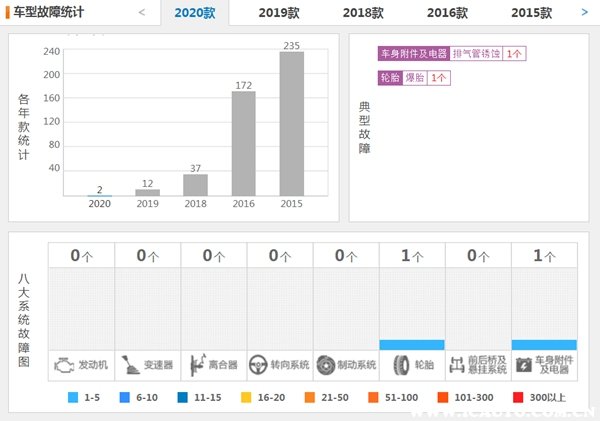
Task: Click the engine (发动机) system icon
Action: click(x=62, y=365)
